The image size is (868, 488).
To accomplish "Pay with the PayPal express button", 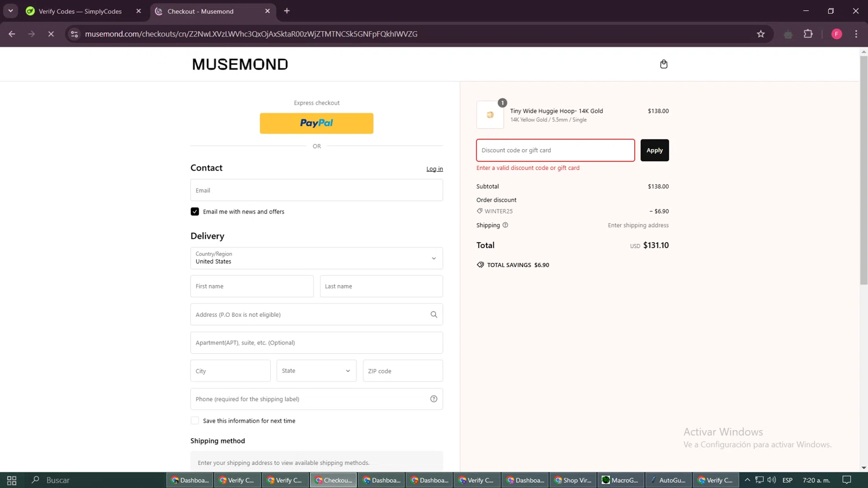I will pos(317,123).
